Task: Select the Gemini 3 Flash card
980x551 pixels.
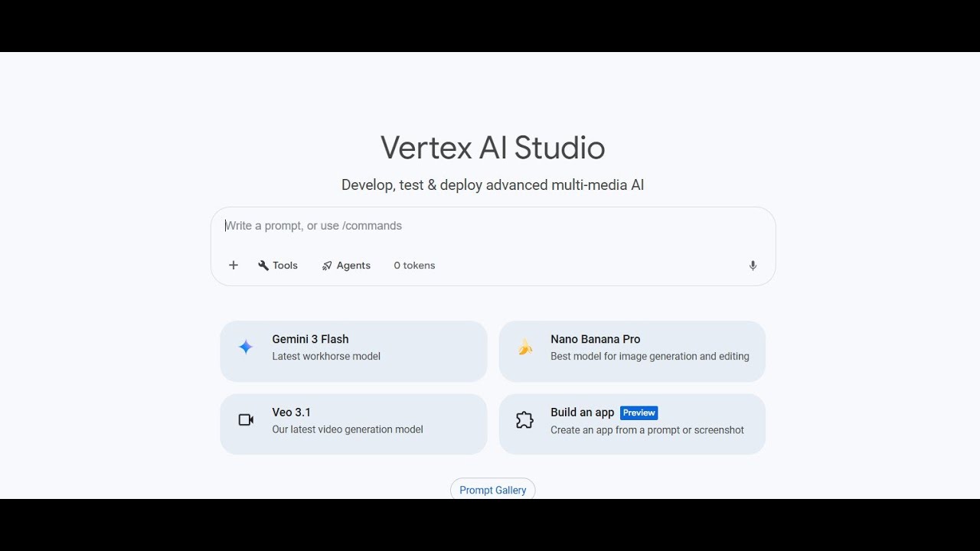Action: click(354, 351)
